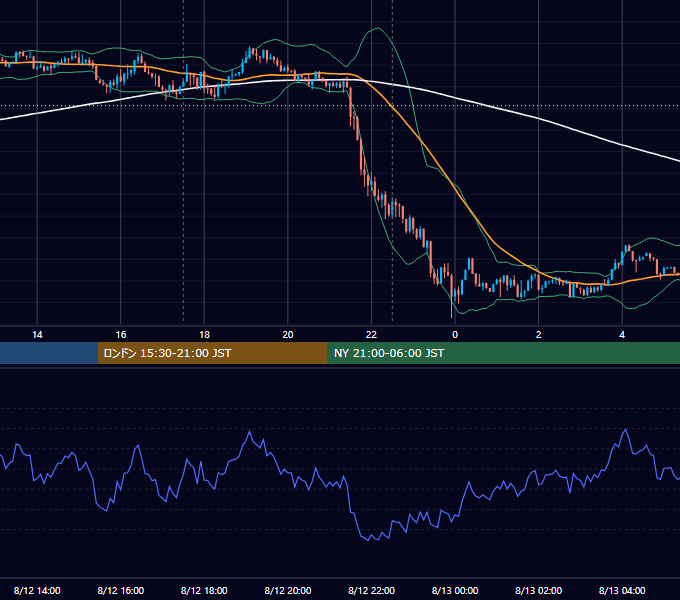This screenshot has width=680, height=600.
Task: Click the 8/13 04:00 timestamp label
Action: pos(622,590)
